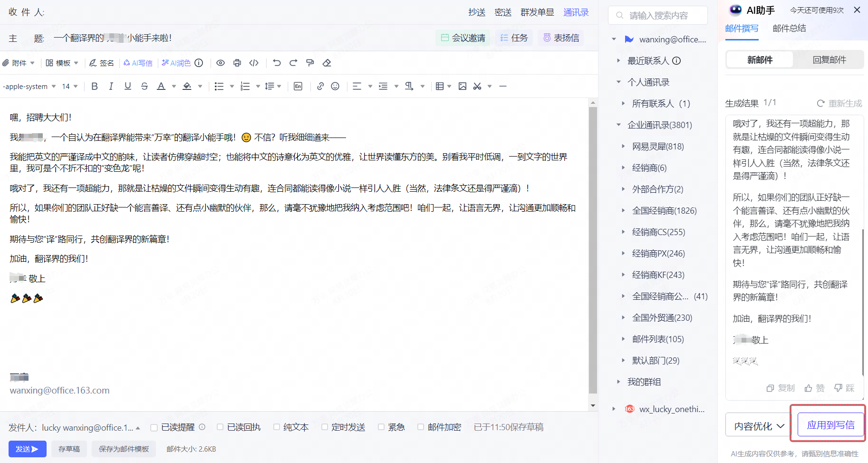The height and width of the screenshot is (463, 868).
Task: Insert an image into the email
Action: pos(463,86)
